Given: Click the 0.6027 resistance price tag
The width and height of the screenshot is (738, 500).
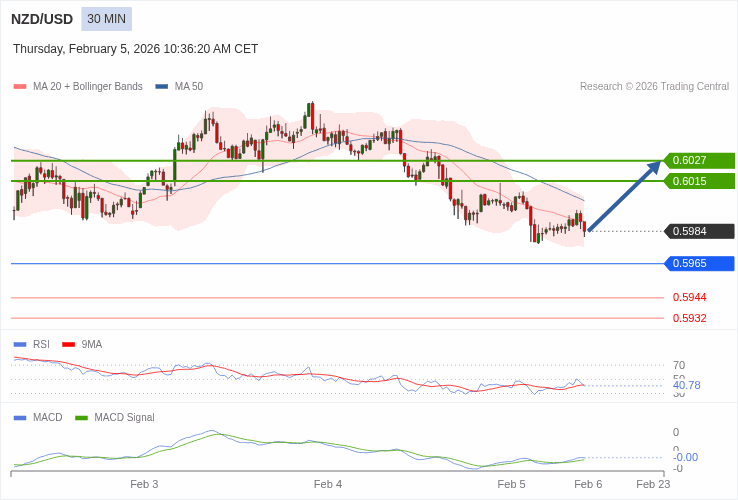Looking at the screenshot, I should [x=699, y=160].
